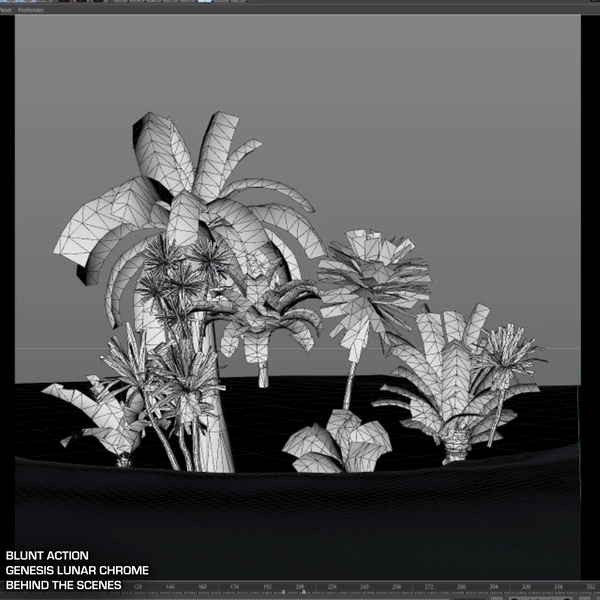The image size is (600, 600).
Task: Jump to frame 176 on timeline ruler
Action: (235, 586)
